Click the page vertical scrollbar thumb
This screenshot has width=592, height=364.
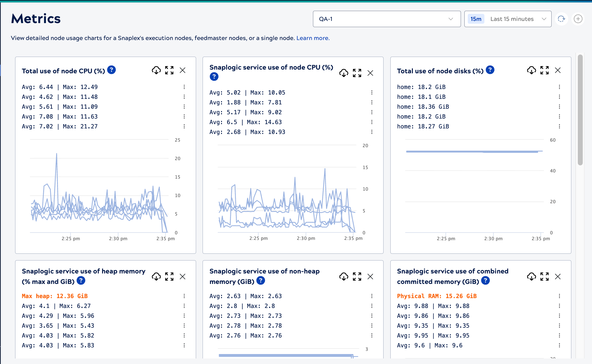coord(580,110)
